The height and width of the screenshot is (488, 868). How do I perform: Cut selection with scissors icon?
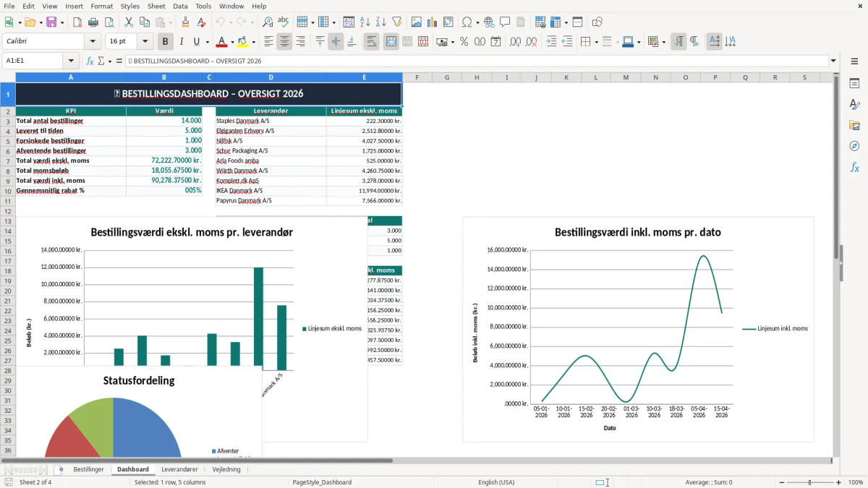point(128,22)
